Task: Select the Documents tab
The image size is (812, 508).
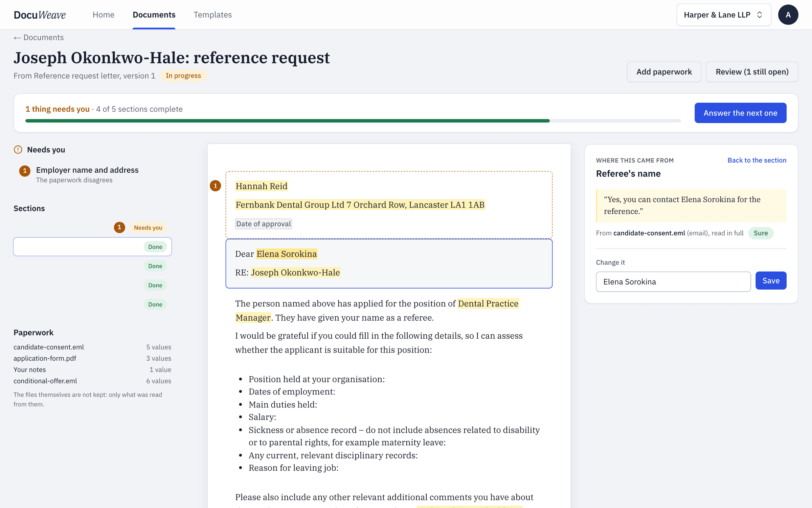Action: [154, 15]
